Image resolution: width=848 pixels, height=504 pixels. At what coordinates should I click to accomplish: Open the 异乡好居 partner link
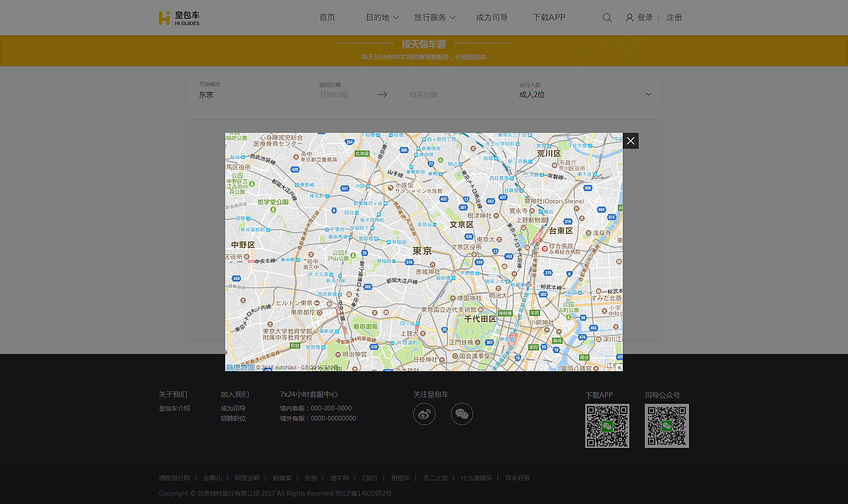click(x=517, y=478)
